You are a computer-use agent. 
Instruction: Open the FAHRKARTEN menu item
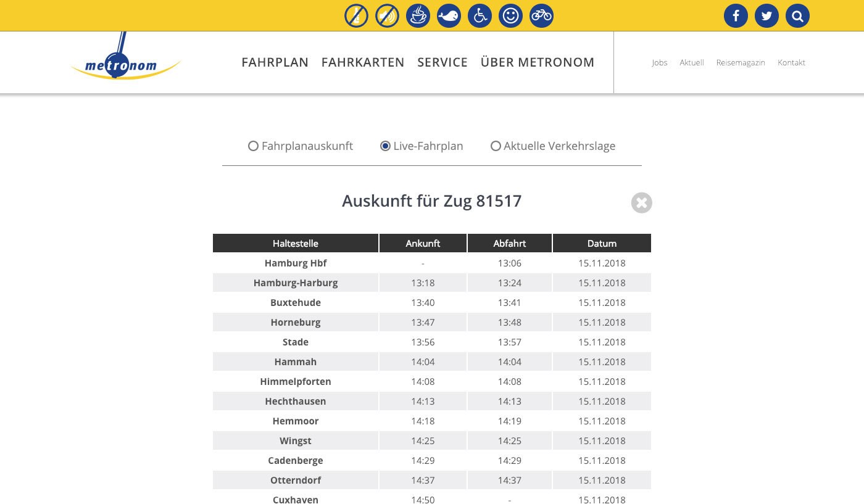(x=363, y=62)
